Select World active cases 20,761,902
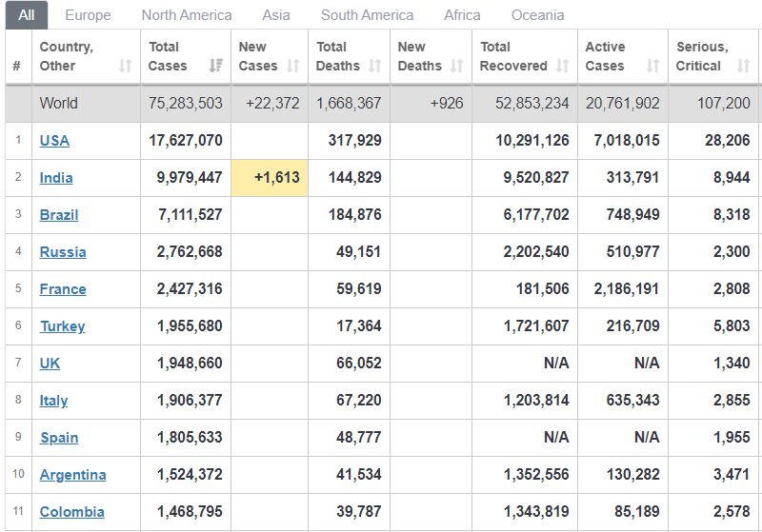Screen dimensions: 762x532 point(623,103)
